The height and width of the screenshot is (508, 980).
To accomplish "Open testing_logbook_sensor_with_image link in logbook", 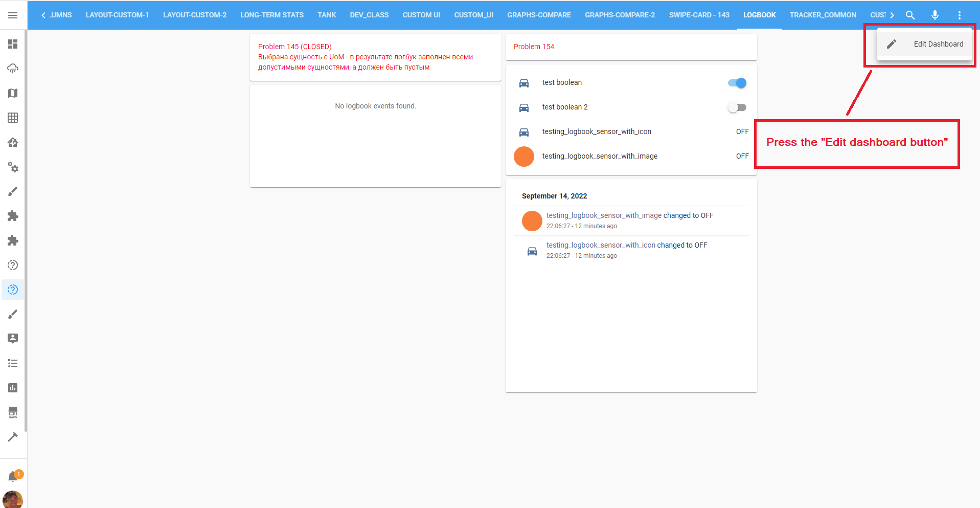I will (604, 215).
